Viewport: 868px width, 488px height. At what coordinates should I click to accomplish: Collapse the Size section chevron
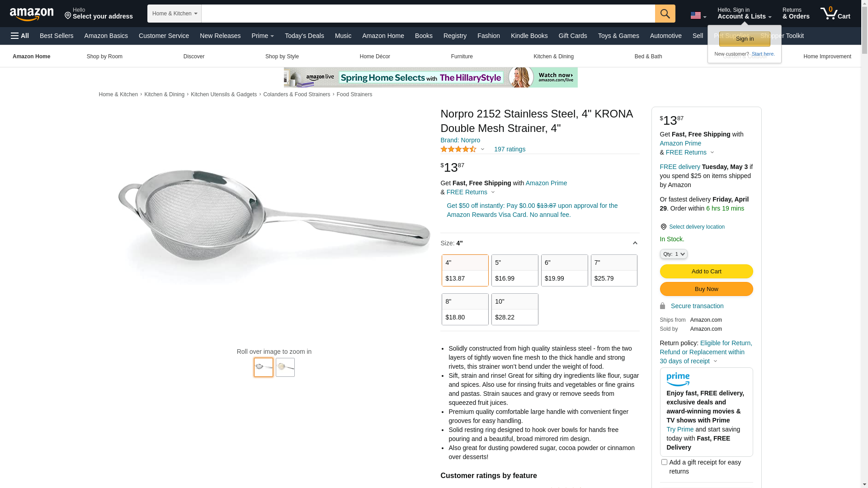[635, 243]
